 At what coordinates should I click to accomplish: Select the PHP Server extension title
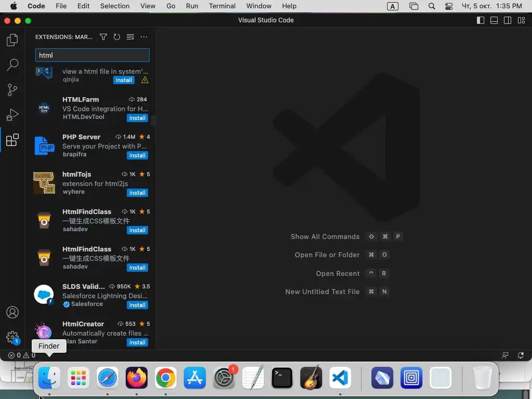[82, 137]
